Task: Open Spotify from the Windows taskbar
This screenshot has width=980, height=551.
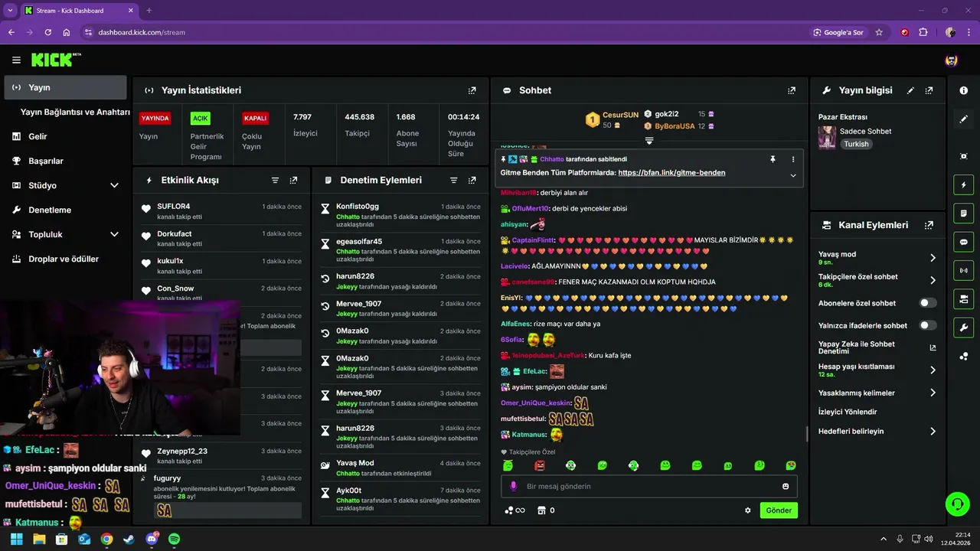Action: click(x=174, y=539)
